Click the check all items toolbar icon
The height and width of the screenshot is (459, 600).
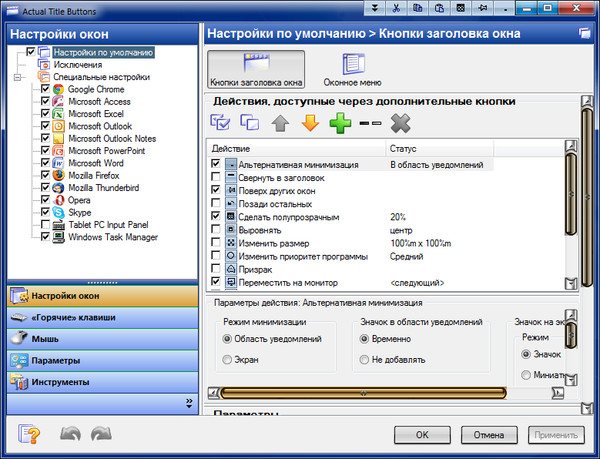coord(220,122)
